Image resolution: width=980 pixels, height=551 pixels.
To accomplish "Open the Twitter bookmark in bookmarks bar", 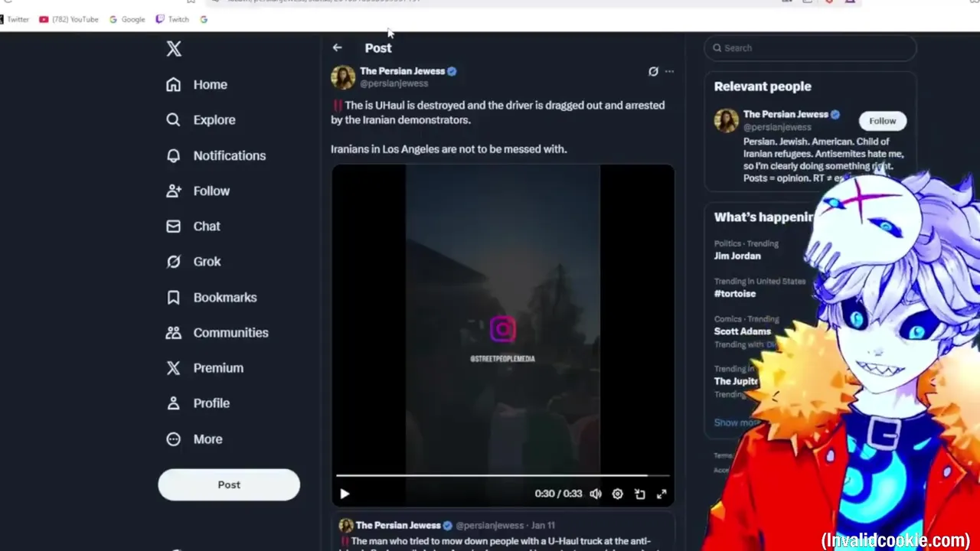I will 15,19.
